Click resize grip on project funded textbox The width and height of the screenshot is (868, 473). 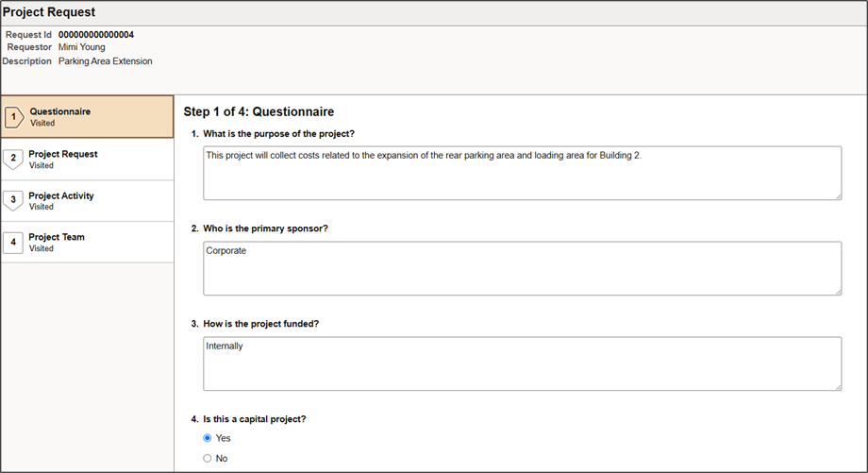click(x=837, y=386)
